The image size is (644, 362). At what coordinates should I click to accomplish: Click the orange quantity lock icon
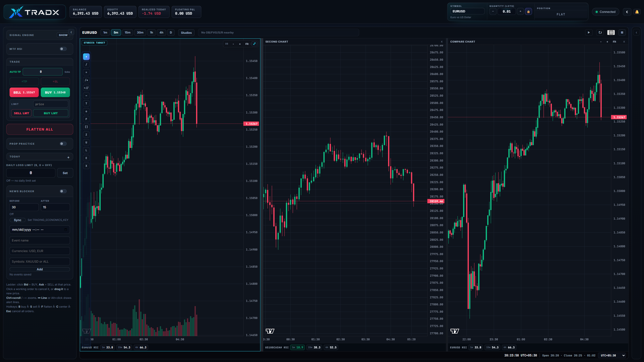(x=528, y=12)
